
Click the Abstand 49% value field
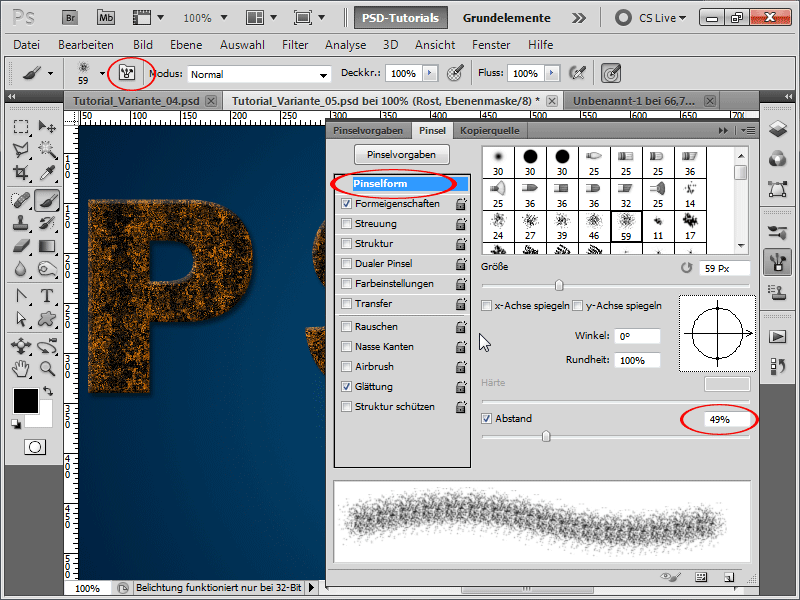[x=726, y=419]
